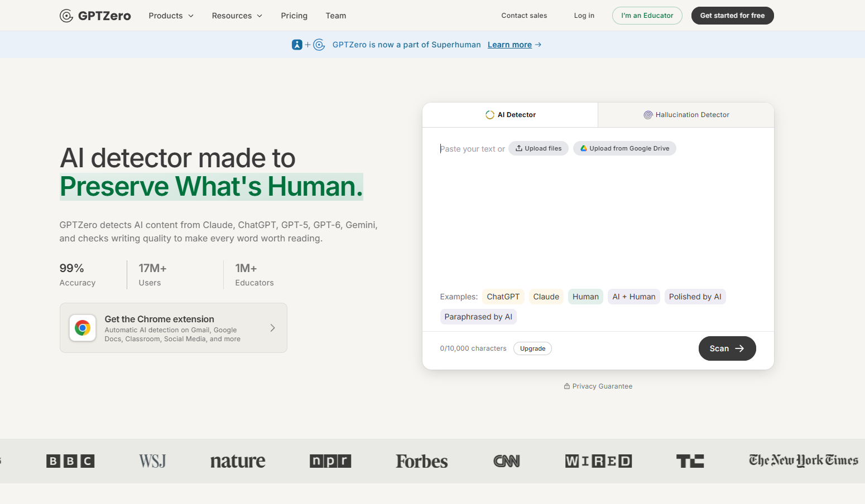Viewport: 865px width, 504px height.
Task: Click the Superhuman banner logo icon
Action: (x=297, y=45)
